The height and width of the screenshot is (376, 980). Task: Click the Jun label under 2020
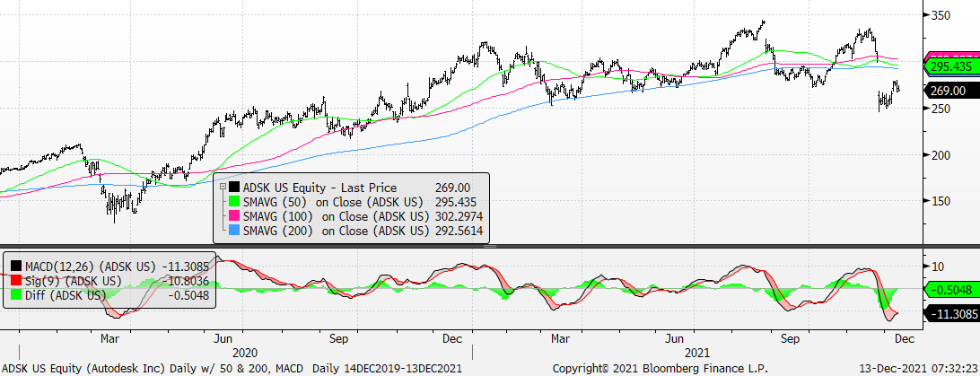[223, 339]
